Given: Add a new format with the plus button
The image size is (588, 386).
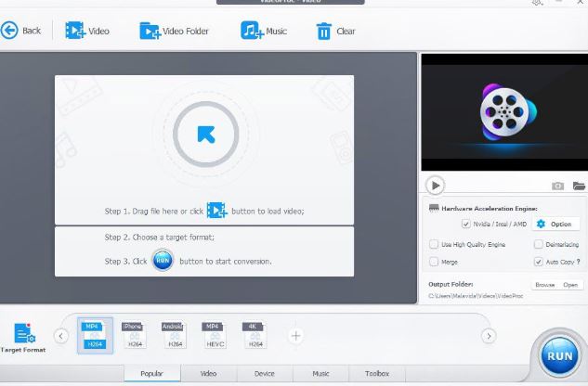Looking at the screenshot, I should tap(295, 336).
